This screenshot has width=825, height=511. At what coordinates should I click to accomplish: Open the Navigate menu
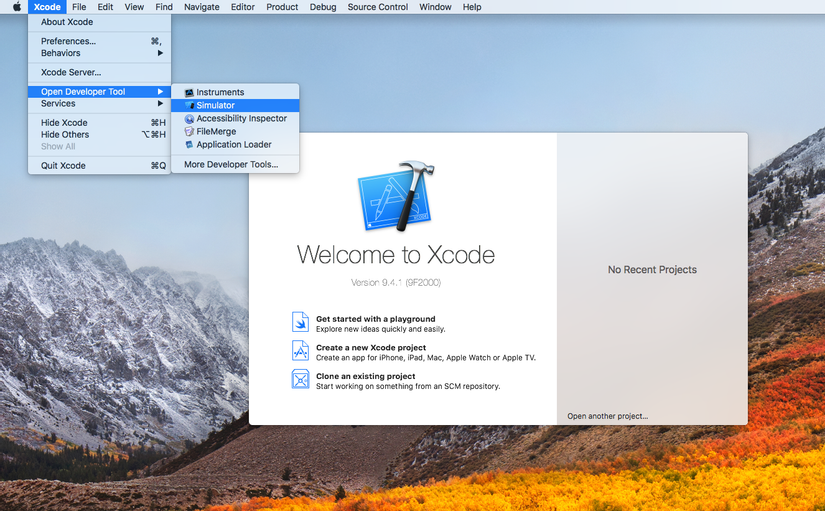pyautogui.click(x=202, y=7)
